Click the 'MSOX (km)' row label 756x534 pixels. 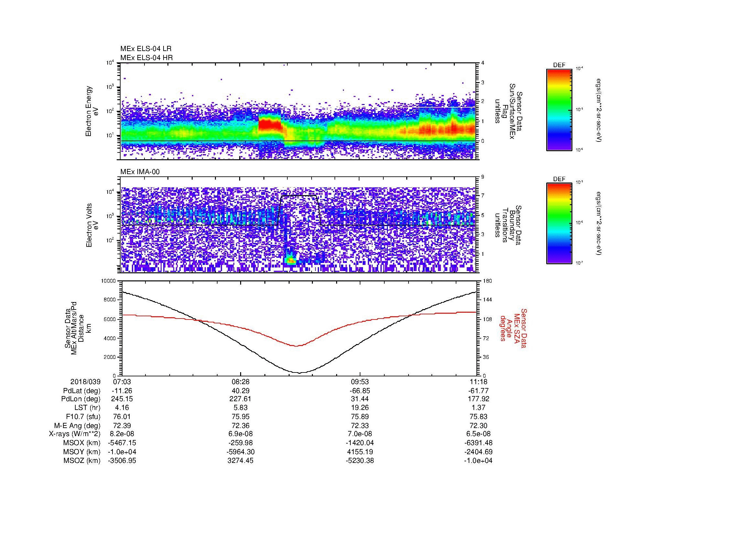[82, 443]
